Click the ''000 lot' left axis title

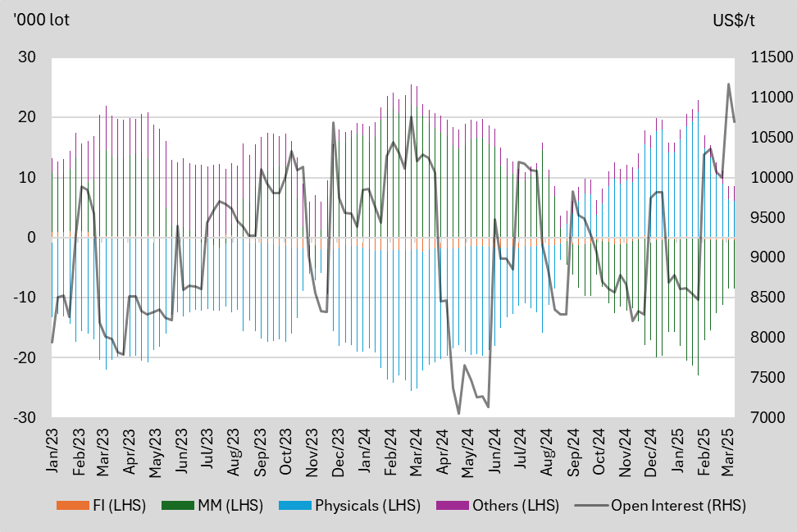[41, 20]
